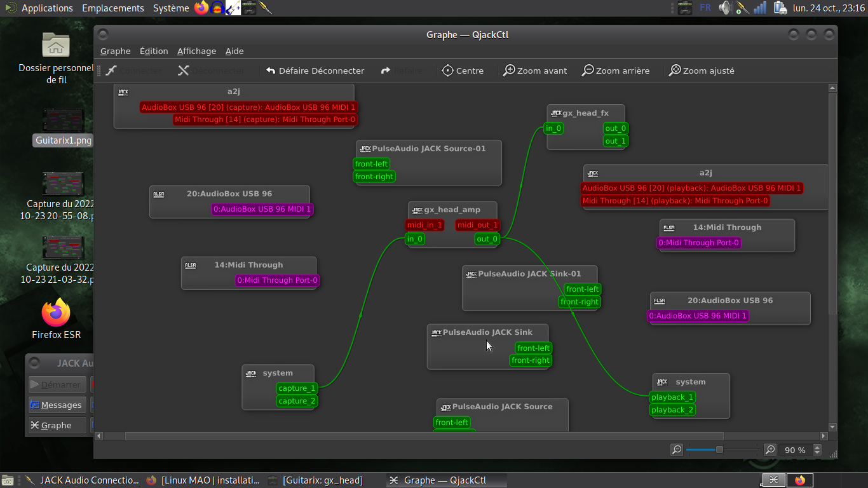Screen dimensions: 868x488
Task: Click the QjackCtl jack-plug tray icon
Action: 742,8
